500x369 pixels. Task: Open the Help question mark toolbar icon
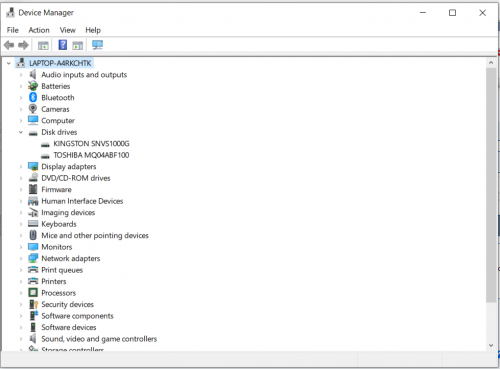point(63,45)
